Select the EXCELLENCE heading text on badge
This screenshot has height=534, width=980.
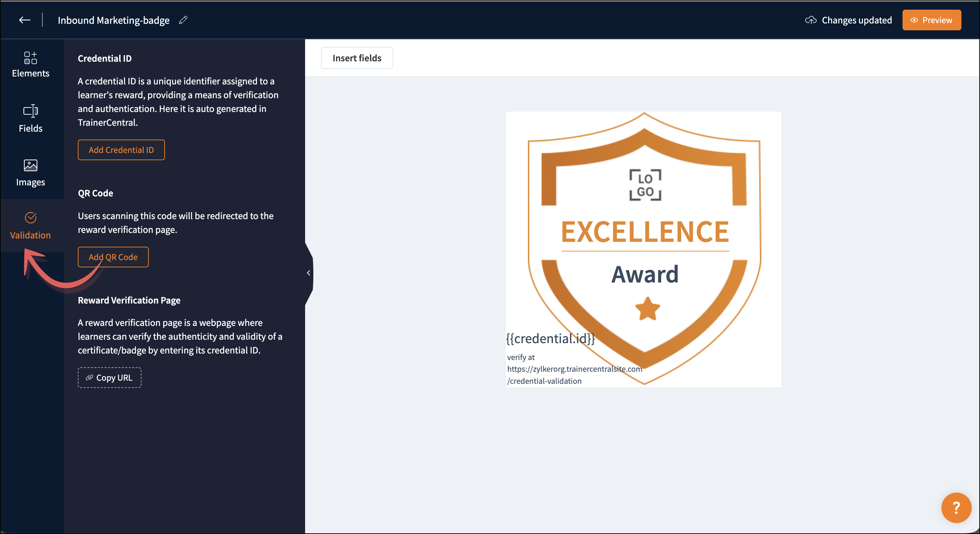[x=645, y=232]
